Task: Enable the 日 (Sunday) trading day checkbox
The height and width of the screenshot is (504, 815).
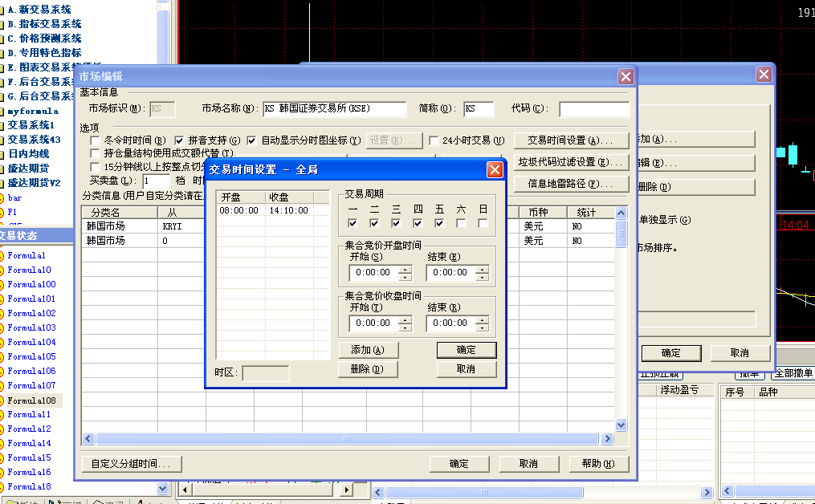Action: click(483, 223)
